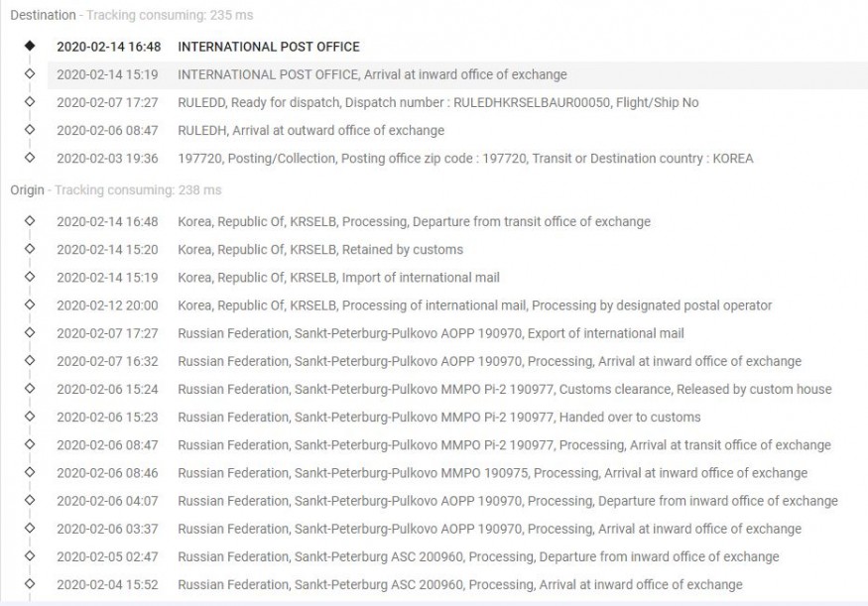The image size is (868, 606).
Task: Click diamond marker for Export of international mail
Action: (x=29, y=332)
